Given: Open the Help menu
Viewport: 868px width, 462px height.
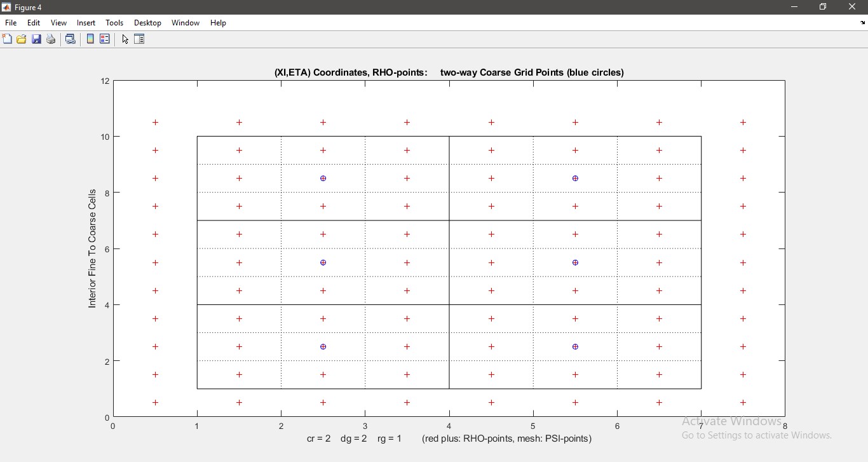Looking at the screenshot, I should (x=218, y=23).
